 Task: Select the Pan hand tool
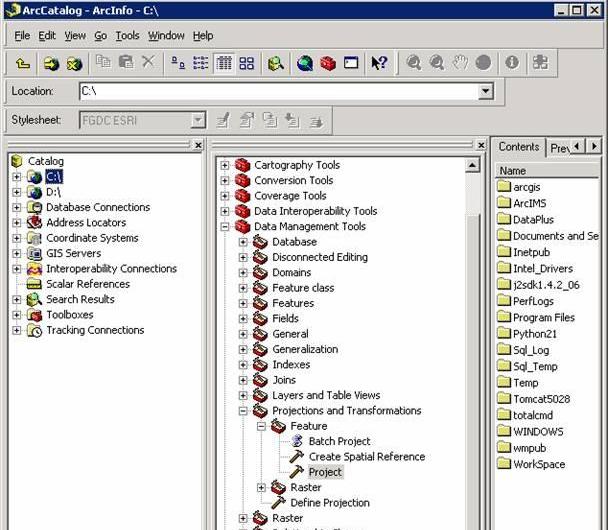pyautogui.click(x=460, y=63)
